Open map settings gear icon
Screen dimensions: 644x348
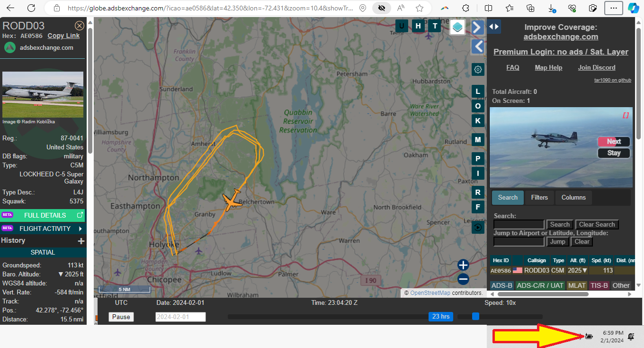(478, 70)
